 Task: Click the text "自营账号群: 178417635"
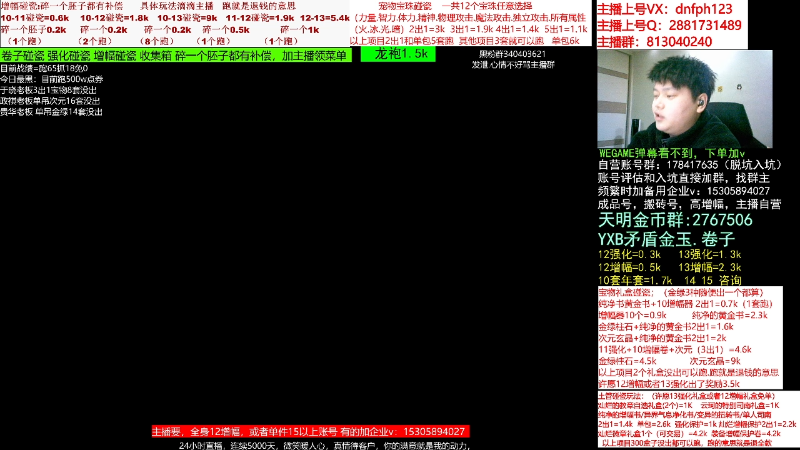(658, 165)
